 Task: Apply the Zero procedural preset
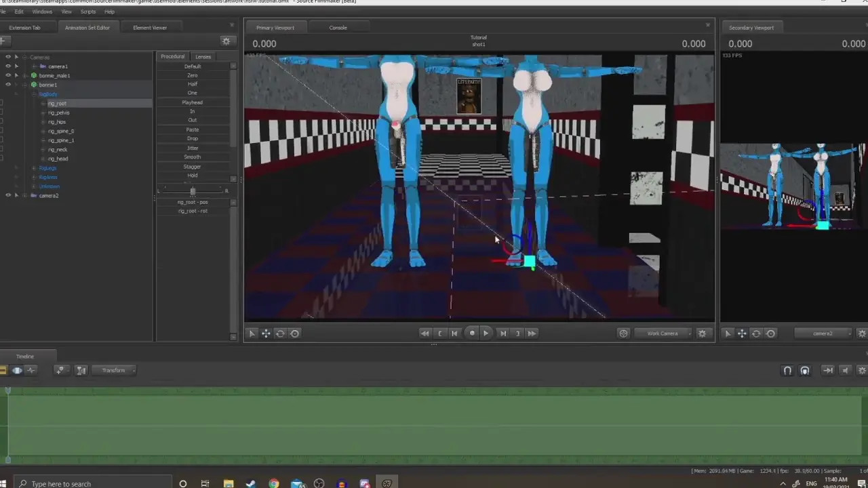pyautogui.click(x=193, y=75)
